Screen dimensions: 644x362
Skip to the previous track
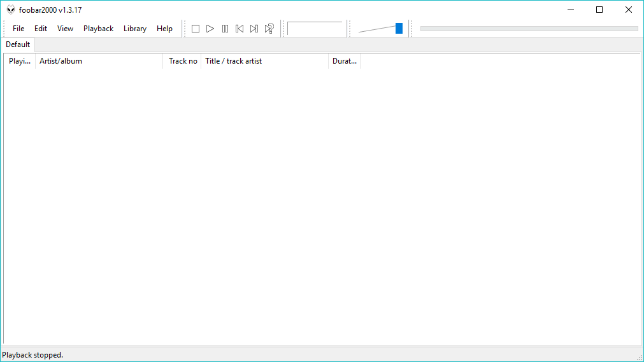pyautogui.click(x=240, y=29)
